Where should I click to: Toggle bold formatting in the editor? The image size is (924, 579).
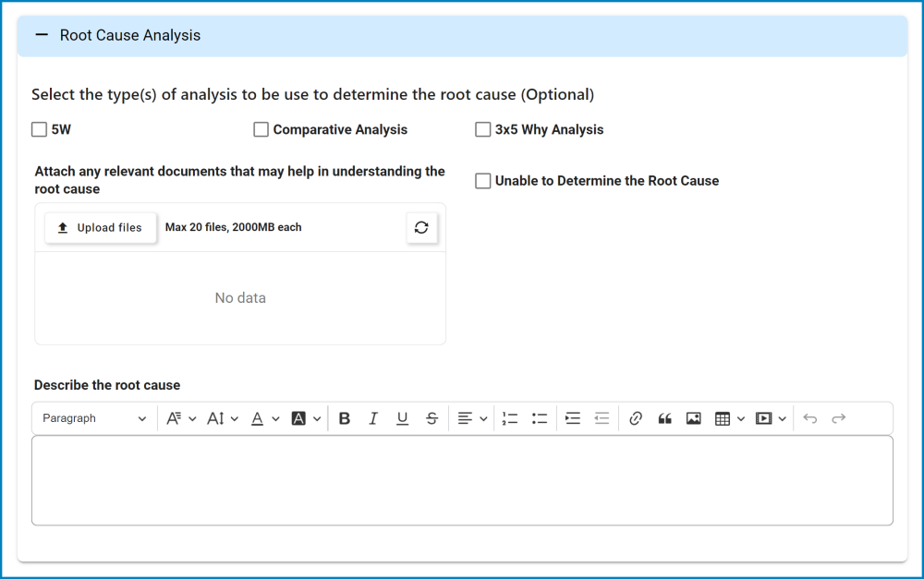coord(344,417)
